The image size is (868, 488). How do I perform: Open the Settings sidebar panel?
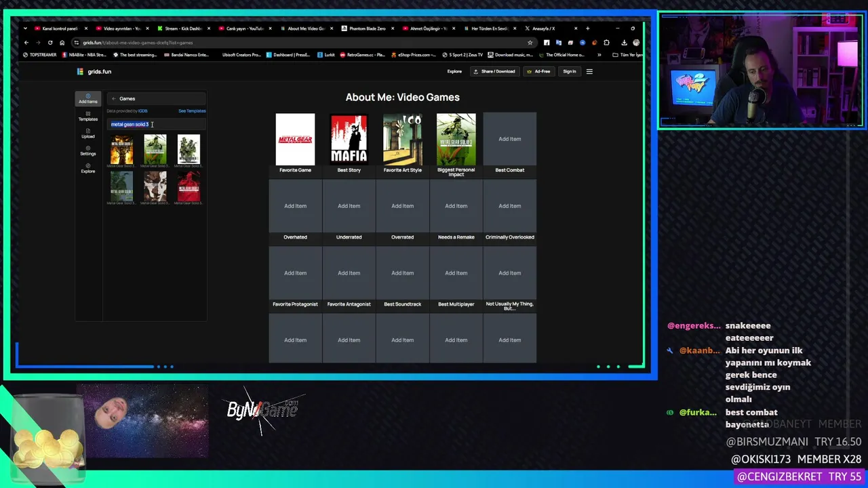(87, 150)
